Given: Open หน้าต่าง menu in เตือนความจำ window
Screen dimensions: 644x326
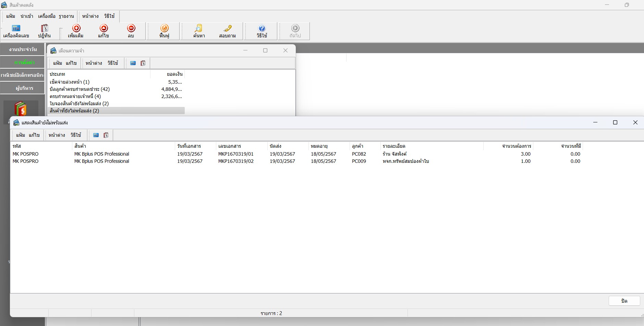Looking at the screenshot, I should click(x=94, y=63).
